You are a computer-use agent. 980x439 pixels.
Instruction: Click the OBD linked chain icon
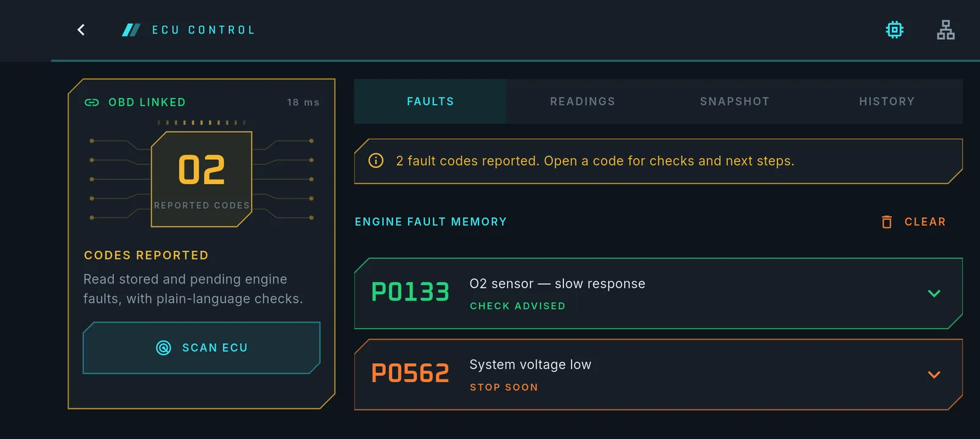point(92,102)
